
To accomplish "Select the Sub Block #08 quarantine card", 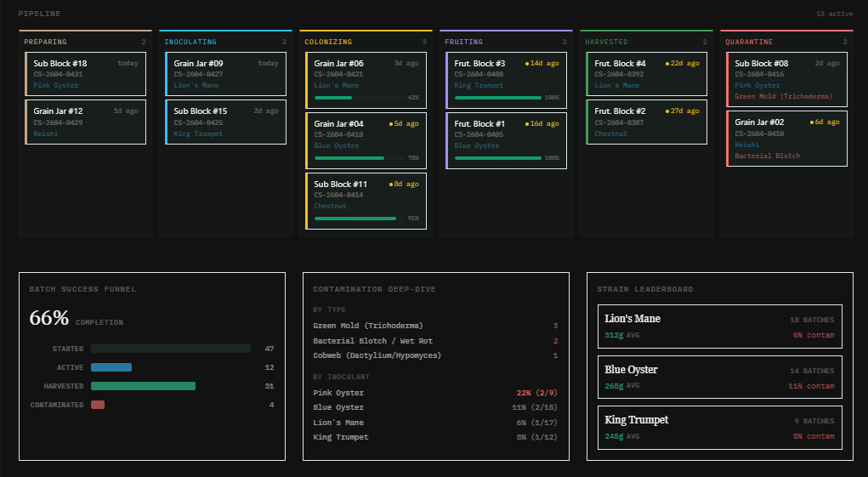I will pyautogui.click(x=789, y=79).
